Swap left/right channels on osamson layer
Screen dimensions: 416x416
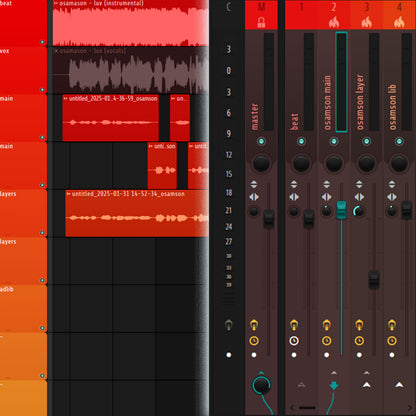[x=359, y=197]
